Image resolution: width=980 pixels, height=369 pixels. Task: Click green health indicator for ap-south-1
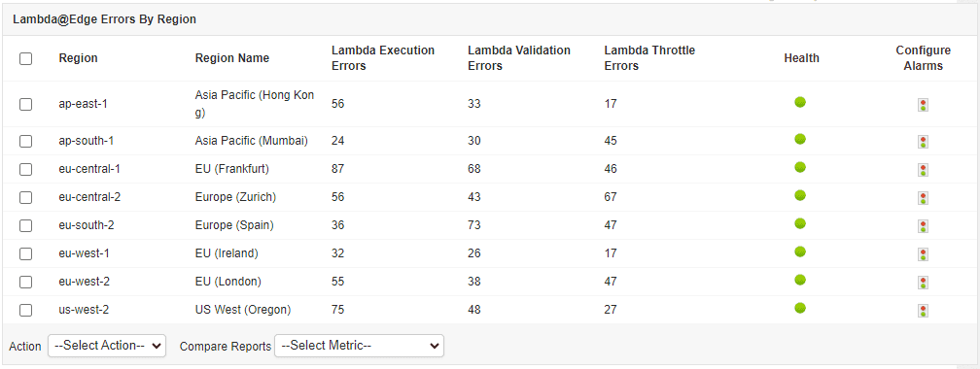coord(800,139)
